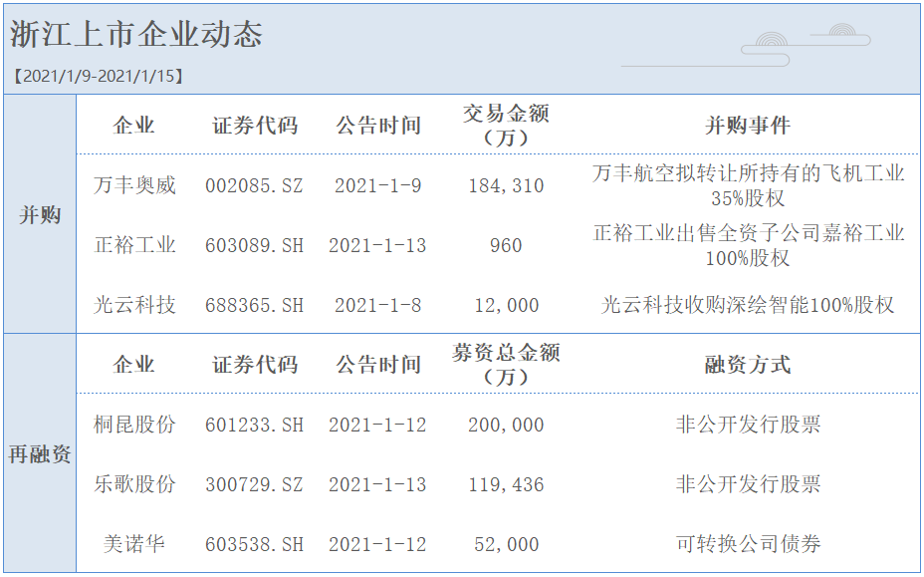The height and width of the screenshot is (577, 924).
Task: Click 桐昆股份 announcement date 2021-1-12
Action: coord(377,425)
